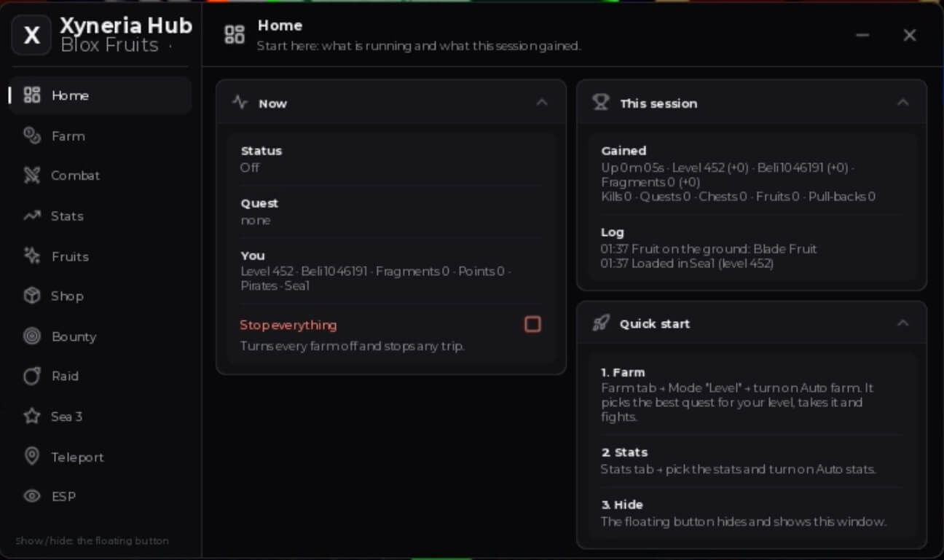Open the ESP eye icon tab
Viewport: 944px width, 560px height.
click(x=32, y=496)
